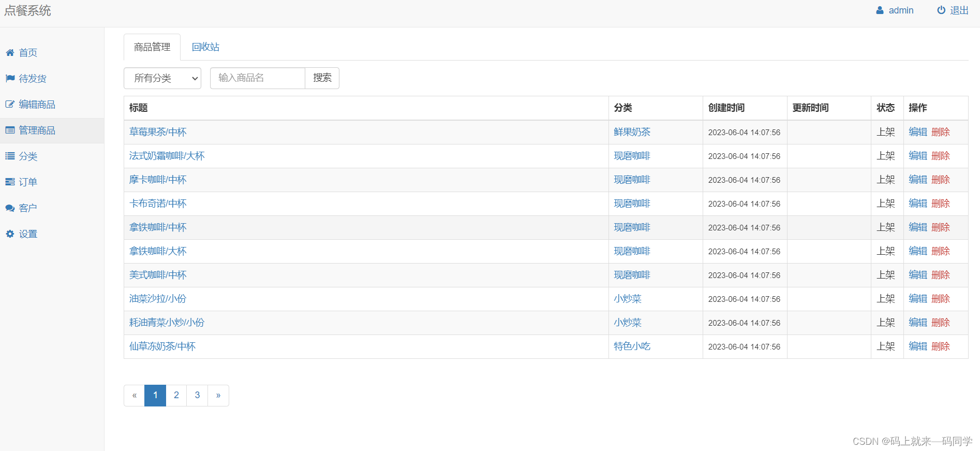The height and width of the screenshot is (451, 980).
Task: Click the card icon beside 管理商品
Action: point(10,130)
